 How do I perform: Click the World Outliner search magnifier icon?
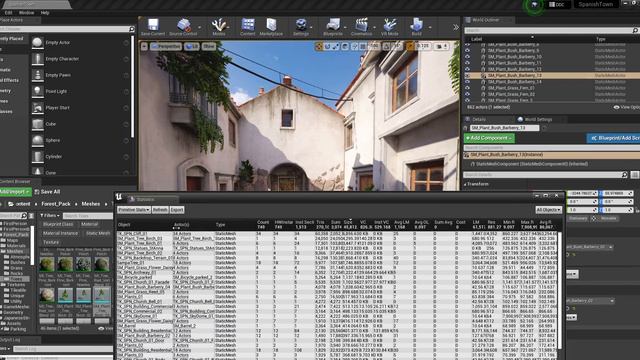635,31
